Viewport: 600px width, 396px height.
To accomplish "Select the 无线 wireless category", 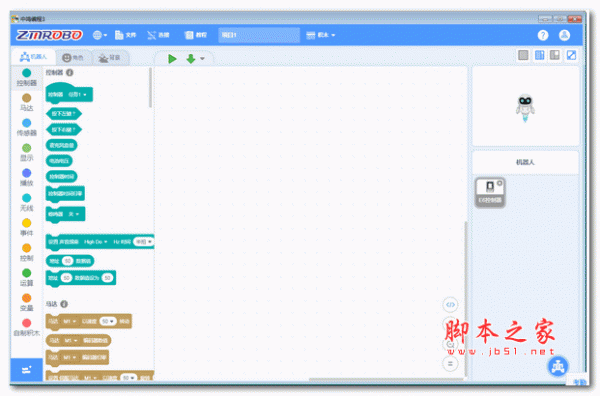I will pyautogui.click(x=26, y=203).
